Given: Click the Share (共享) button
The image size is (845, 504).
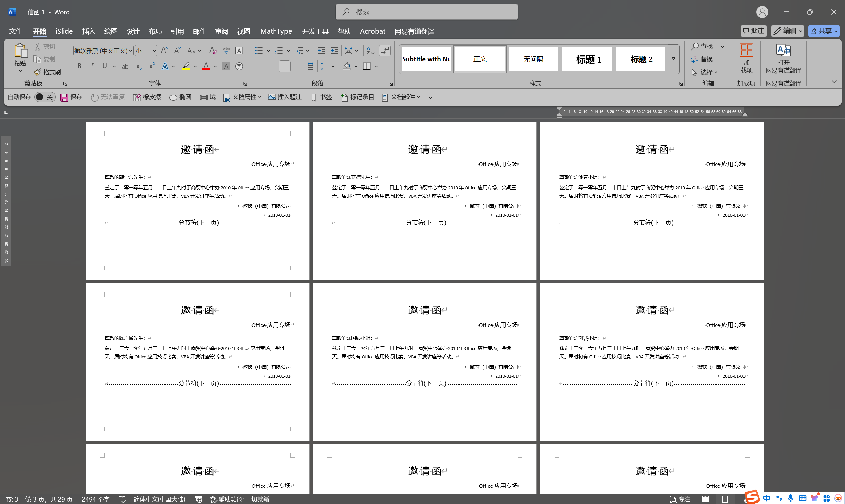Looking at the screenshot, I should (x=824, y=31).
